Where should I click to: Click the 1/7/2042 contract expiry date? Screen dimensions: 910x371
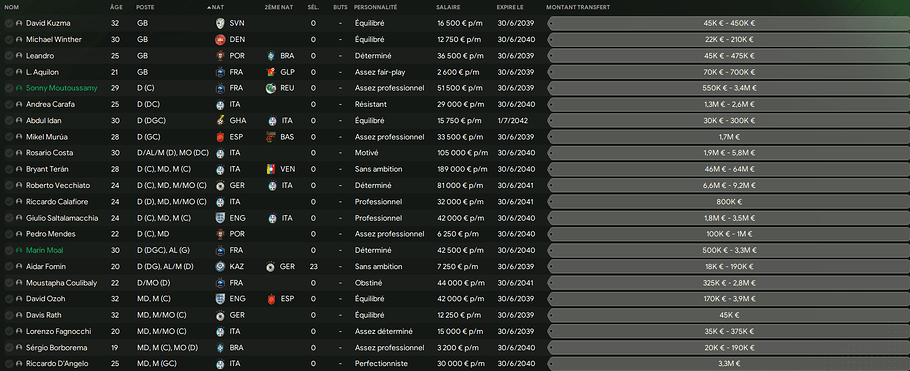point(512,121)
